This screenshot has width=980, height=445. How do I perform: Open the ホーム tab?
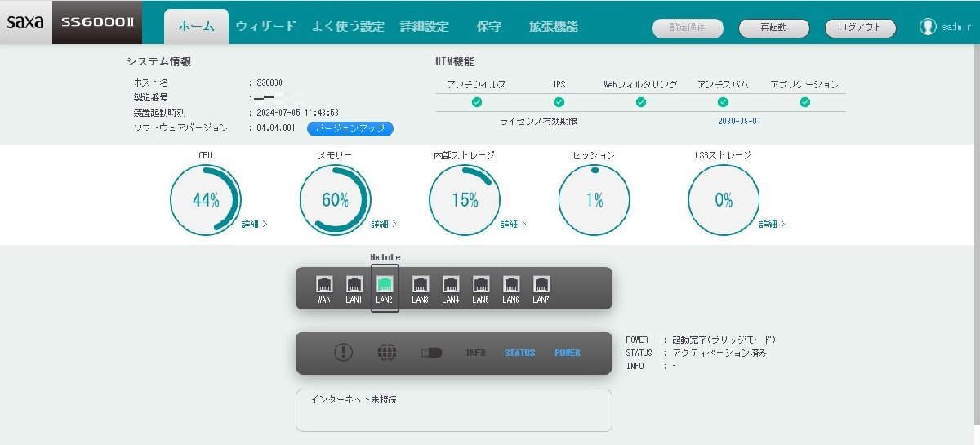(x=196, y=26)
